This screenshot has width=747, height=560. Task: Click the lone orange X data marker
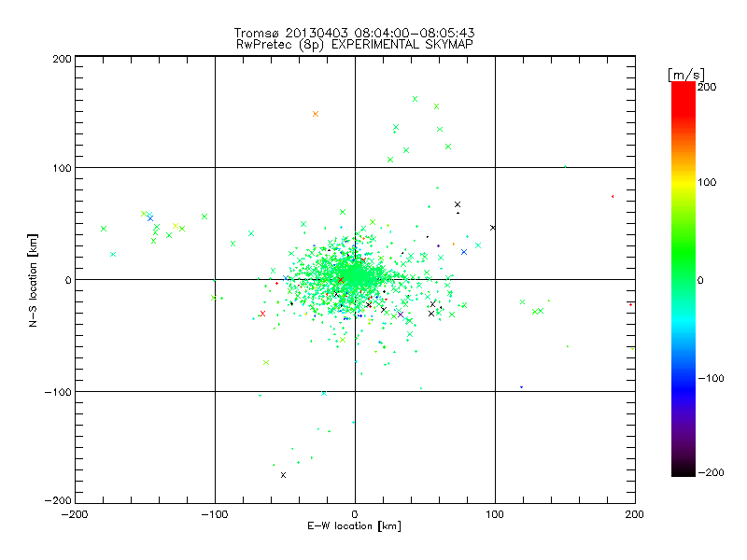point(316,114)
